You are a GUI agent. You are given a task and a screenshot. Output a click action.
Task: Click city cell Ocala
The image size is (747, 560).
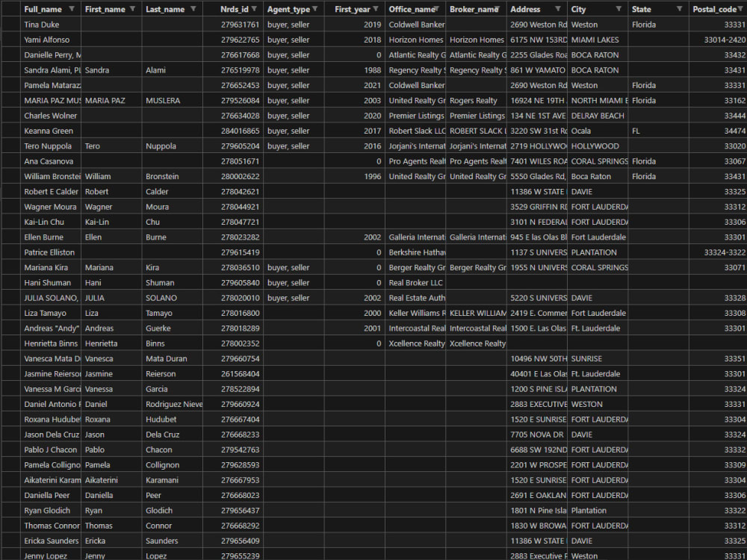pyautogui.click(x=598, y=131)
